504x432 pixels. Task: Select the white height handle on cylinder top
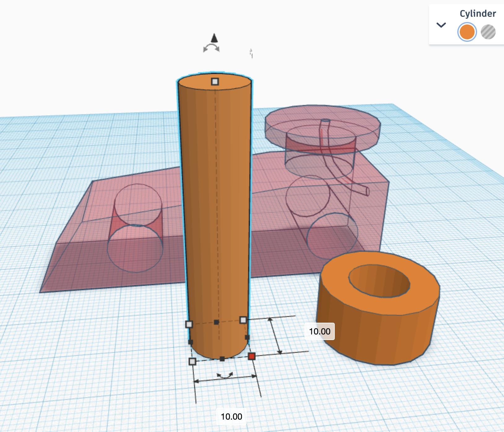(215, 81)
